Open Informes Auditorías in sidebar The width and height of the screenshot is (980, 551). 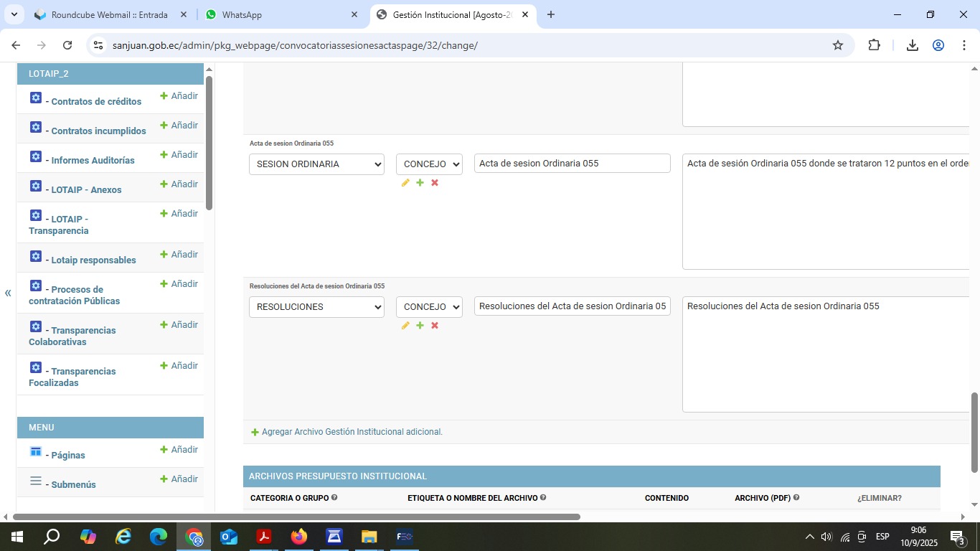tap(93, 161)
